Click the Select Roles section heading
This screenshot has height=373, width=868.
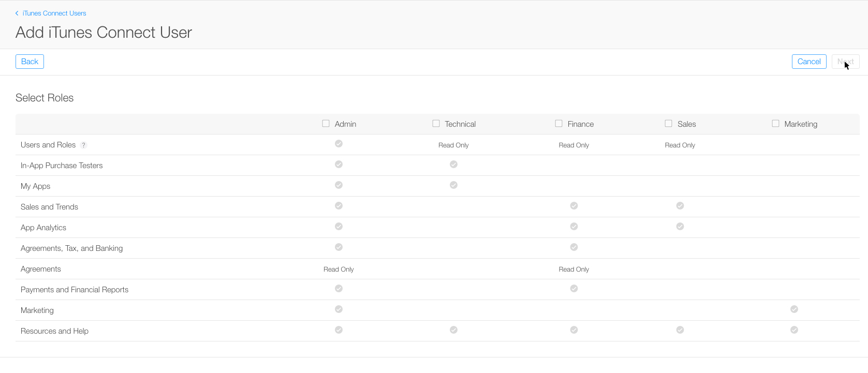tap(45, 98)
